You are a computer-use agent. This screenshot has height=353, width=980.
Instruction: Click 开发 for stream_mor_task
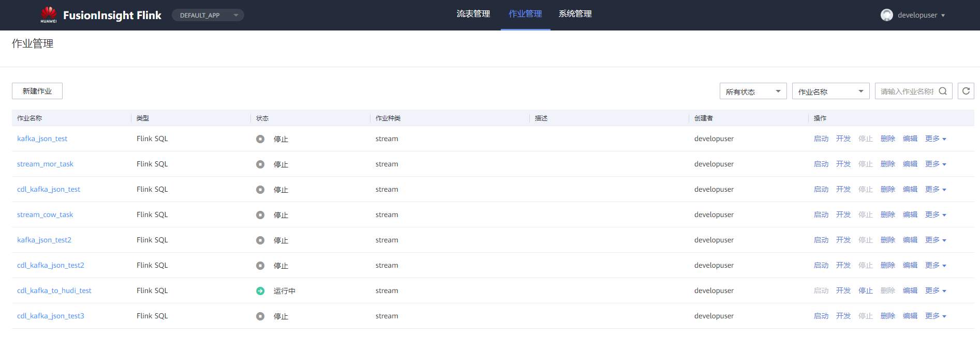(x=843, y=164)
